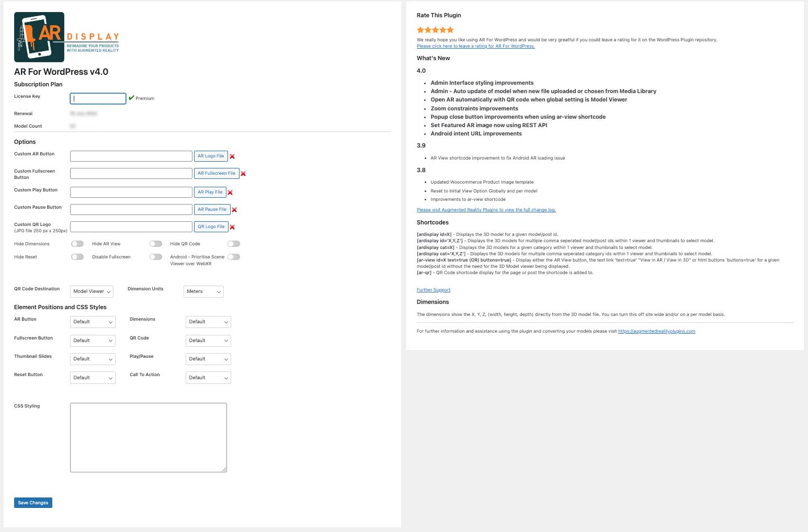This screenshot has height=532, width=808.
Task: Open the full change log link
Action: click(486, 210)
